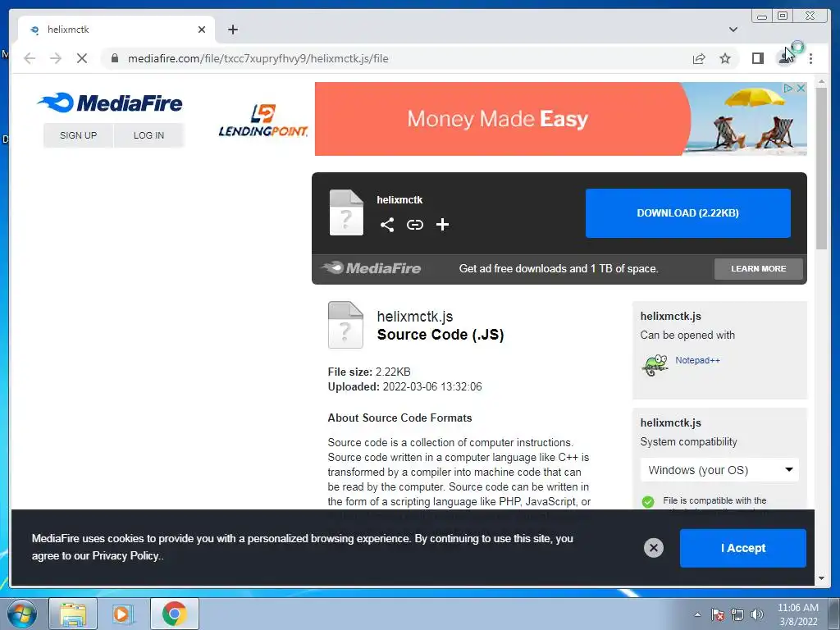Click the volume speaker tray icon

point(756,614)
